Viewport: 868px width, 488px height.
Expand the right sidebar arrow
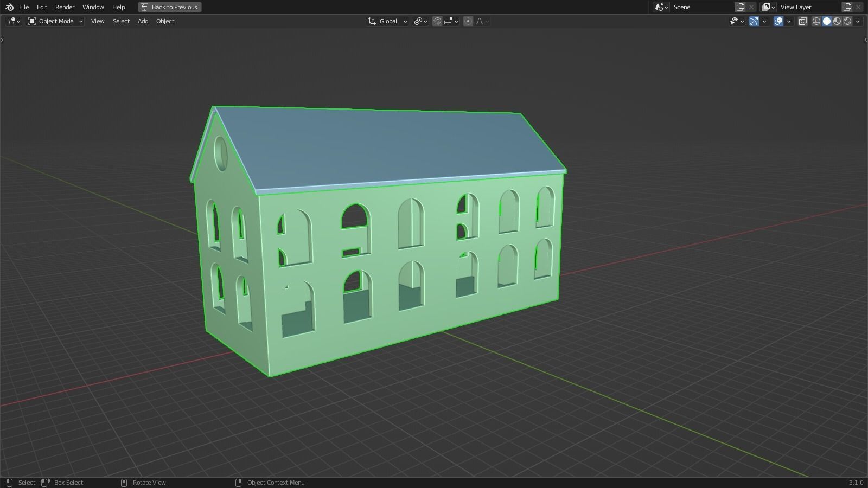pyautogui.click(x=865, y=40)
